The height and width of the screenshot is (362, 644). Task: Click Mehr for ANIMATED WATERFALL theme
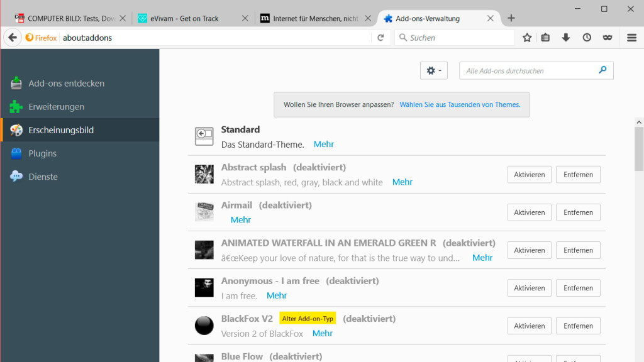(x=482, y=257)
